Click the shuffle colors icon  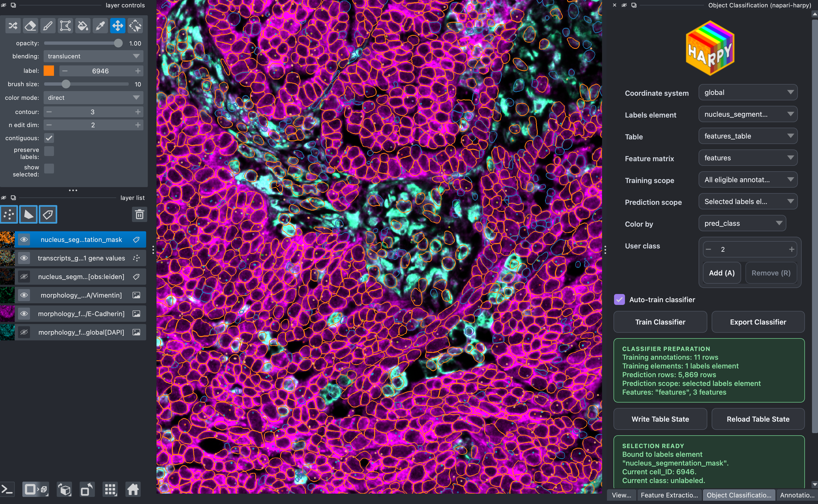coord(13,26)
